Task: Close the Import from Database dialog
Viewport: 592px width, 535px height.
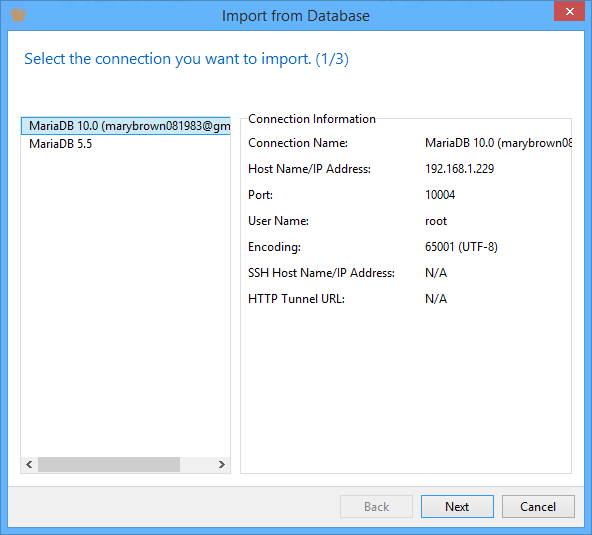Action: pyautogui.click(x=569, y=11)
